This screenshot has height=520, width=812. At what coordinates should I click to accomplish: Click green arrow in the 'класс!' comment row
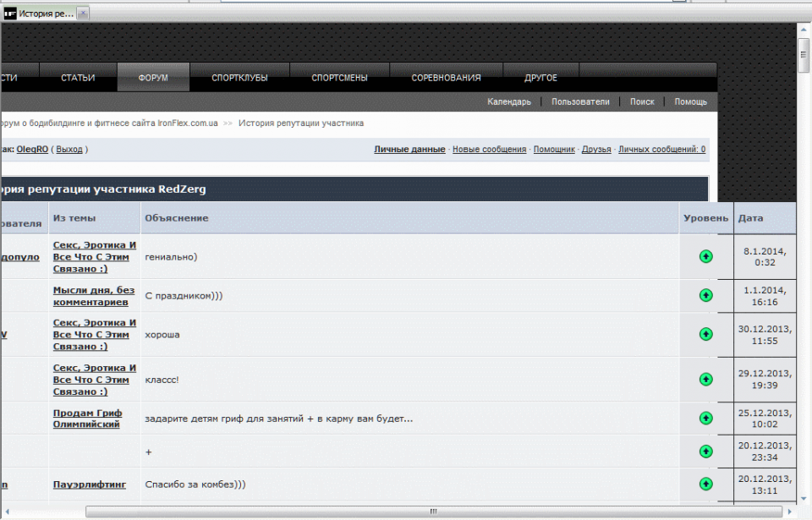point(706,380)
